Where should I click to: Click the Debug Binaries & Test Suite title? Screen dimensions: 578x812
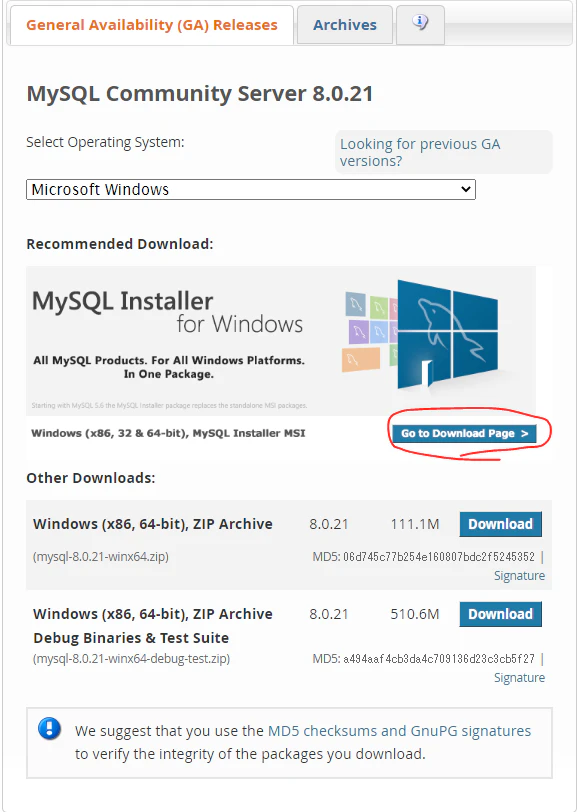pos(131,638)
